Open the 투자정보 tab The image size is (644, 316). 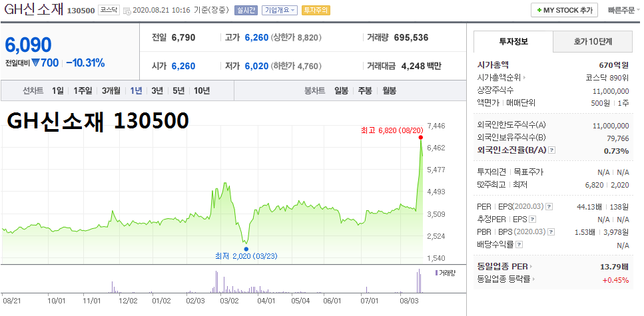pyautogui.click(x=513, y=41)
